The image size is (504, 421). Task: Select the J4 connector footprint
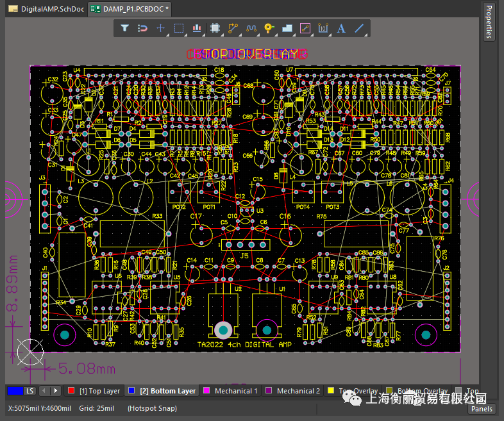tap(445, 209)
